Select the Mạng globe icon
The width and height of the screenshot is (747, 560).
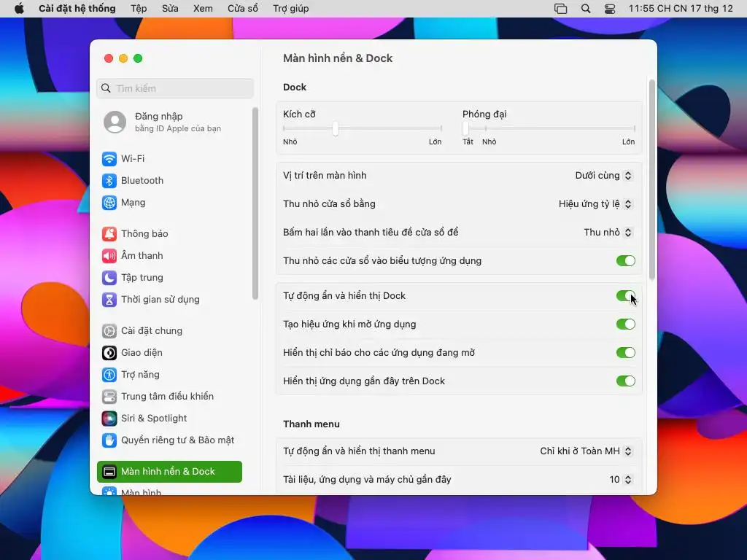(109, 203)
